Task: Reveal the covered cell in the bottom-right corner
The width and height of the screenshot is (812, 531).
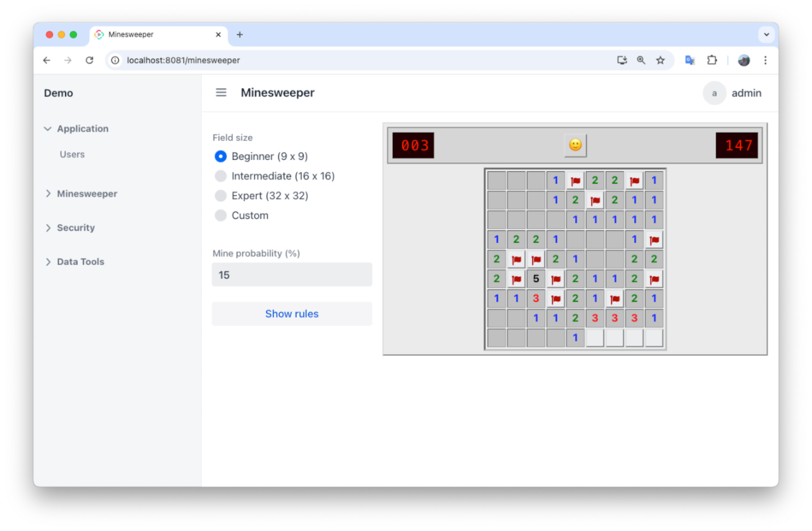Action: pos(654,338)
